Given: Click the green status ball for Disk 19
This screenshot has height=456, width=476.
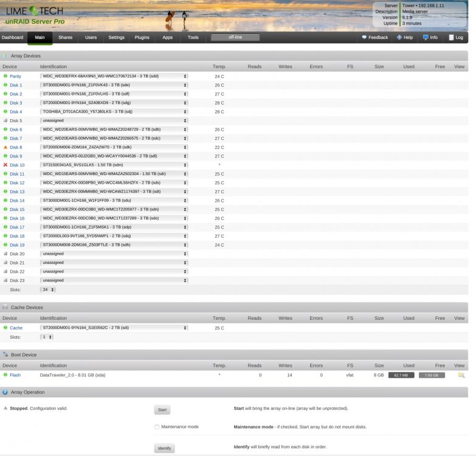Looking at the screenshot, I should [5, 244].
